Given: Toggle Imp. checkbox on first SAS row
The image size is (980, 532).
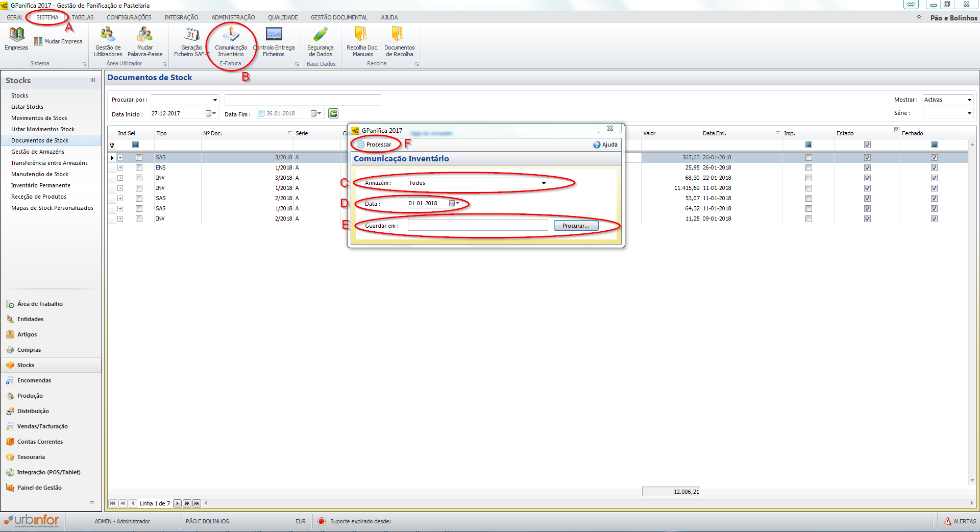Looking at the screenshot, I should 808,158.
